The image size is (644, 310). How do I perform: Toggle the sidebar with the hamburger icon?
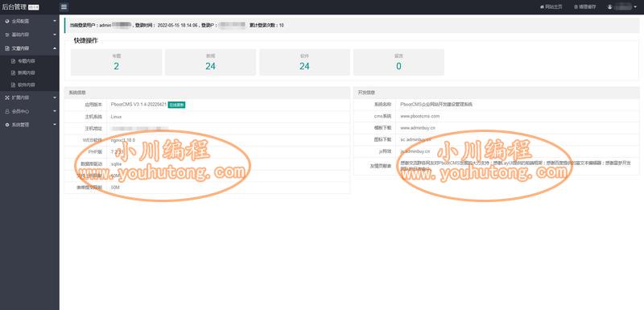[64, 7]
